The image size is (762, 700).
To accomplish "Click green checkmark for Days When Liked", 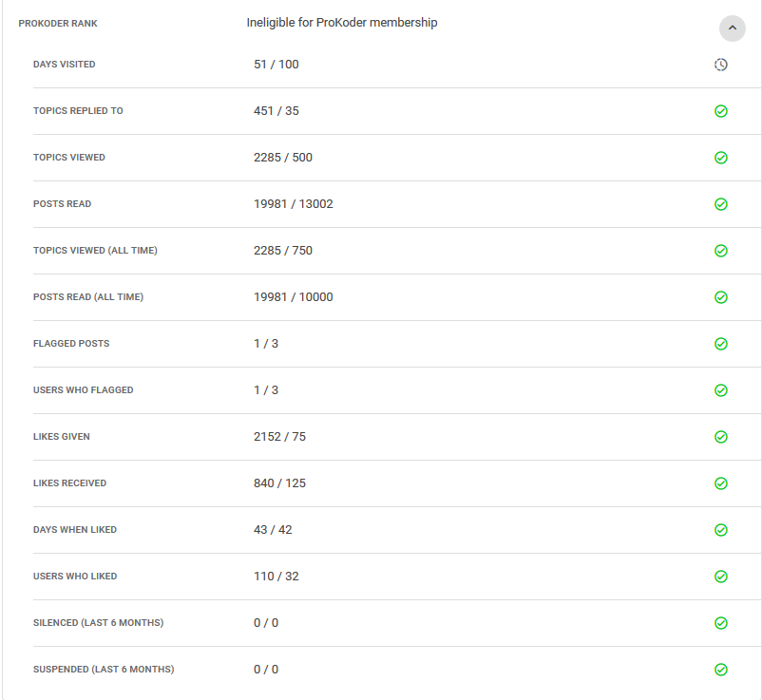I will coord(721,530).
